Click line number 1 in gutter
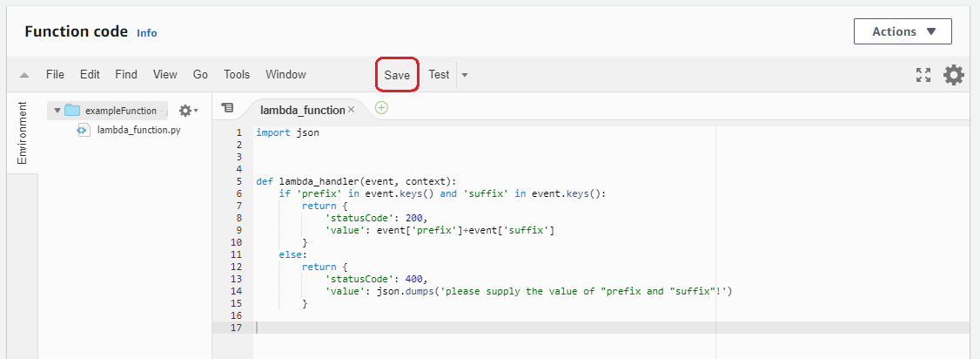 pyautogui.click(x=238, y=132)
